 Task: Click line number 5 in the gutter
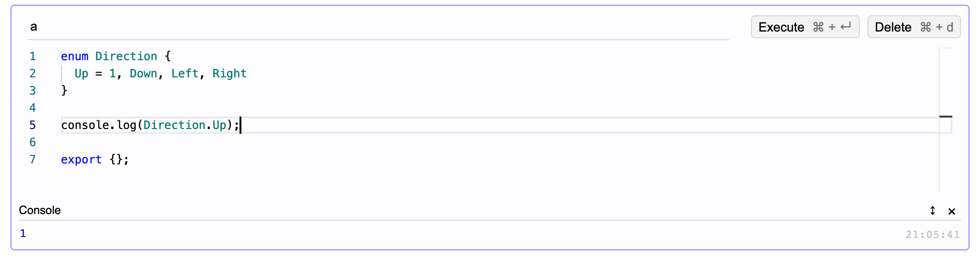pos(32,125)
